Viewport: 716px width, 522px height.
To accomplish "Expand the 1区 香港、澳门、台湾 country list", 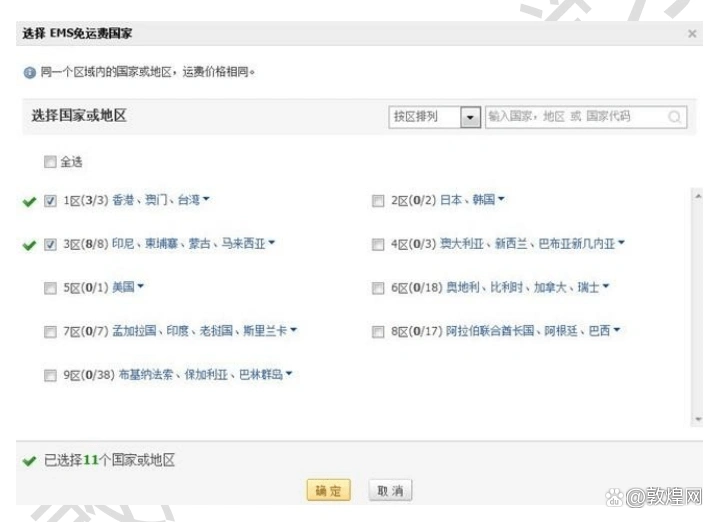I will (x=206, y=199).
